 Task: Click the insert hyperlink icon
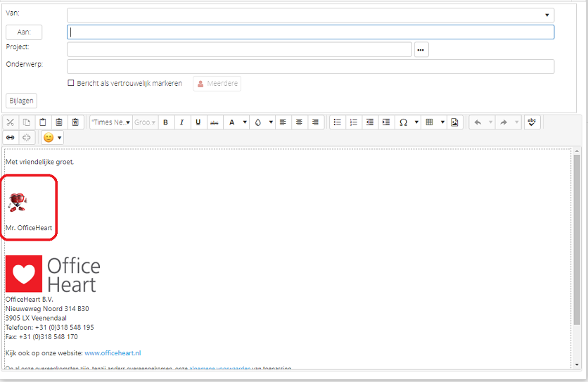pyautogui.click(x=11, y=138)
